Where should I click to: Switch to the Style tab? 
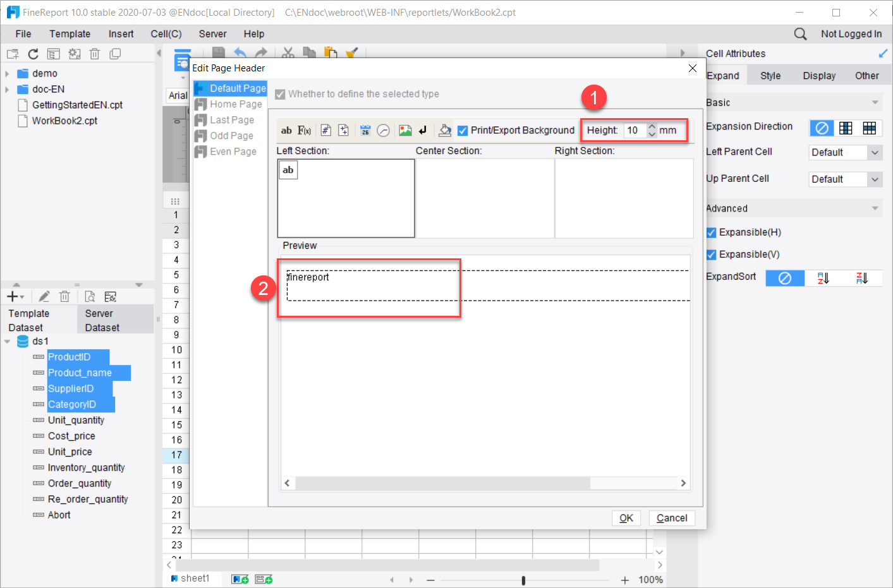pos(770,75)
